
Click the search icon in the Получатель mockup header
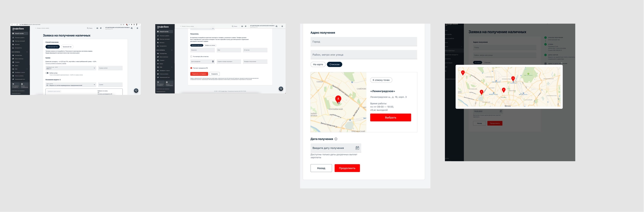click(233, 26)
